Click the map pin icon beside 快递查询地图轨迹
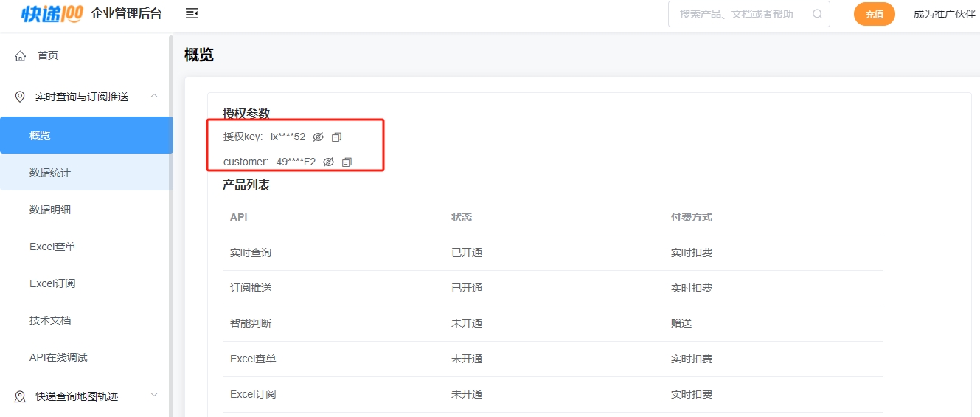 point(20,396)
